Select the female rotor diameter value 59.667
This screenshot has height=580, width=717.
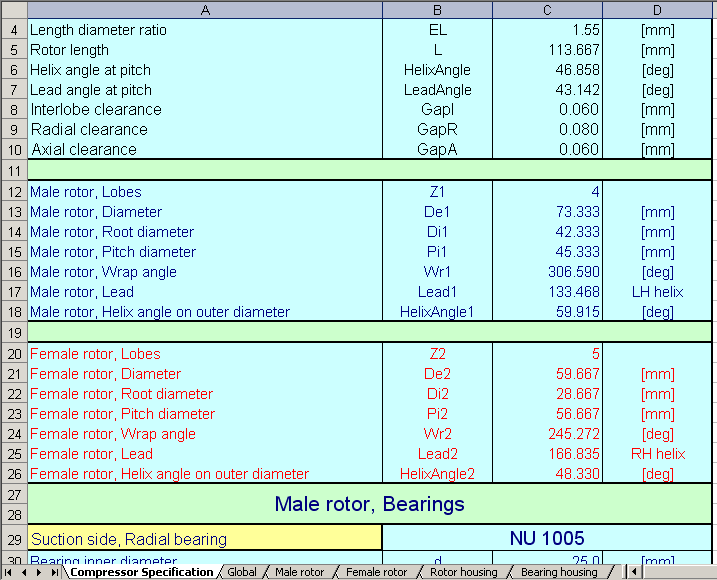click(x=547, y=374)
